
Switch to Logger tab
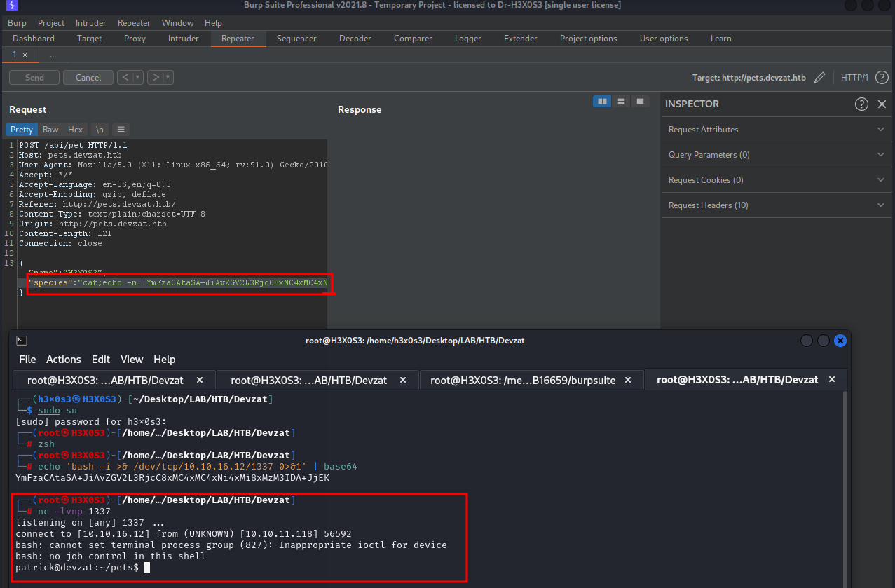click(468, 39)
